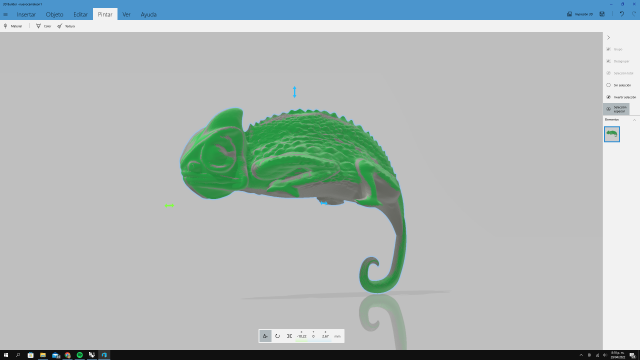Click Sin selección option

pos(618,85)
